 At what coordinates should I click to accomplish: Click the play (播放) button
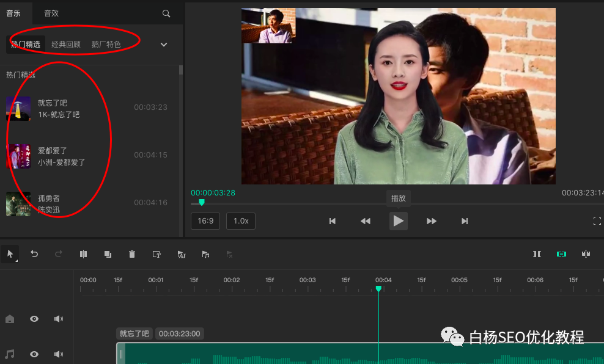click(399, 221)
